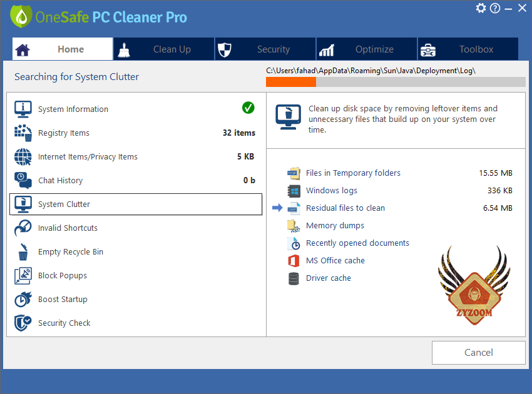
Task: Select the Invalid Shortcuts label
Action: pyautogui.click(x=68, y=228)
